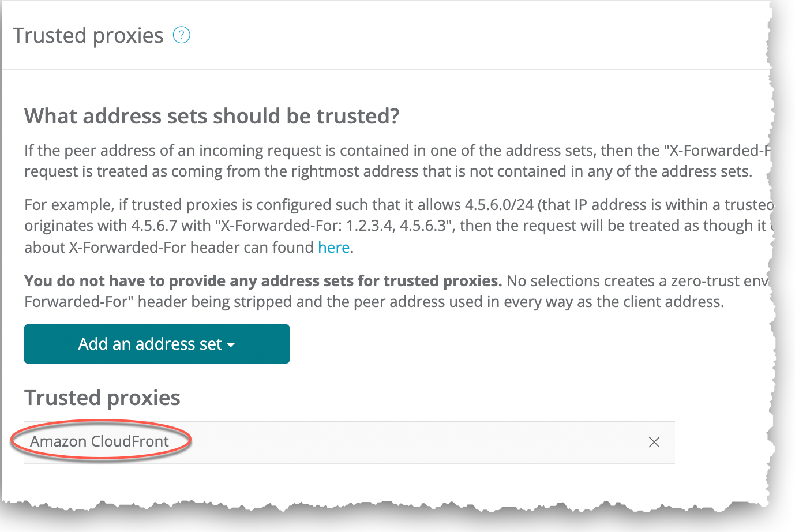
Task: Click the caret arrow on Add an address set
Action: tap(231, 345)
